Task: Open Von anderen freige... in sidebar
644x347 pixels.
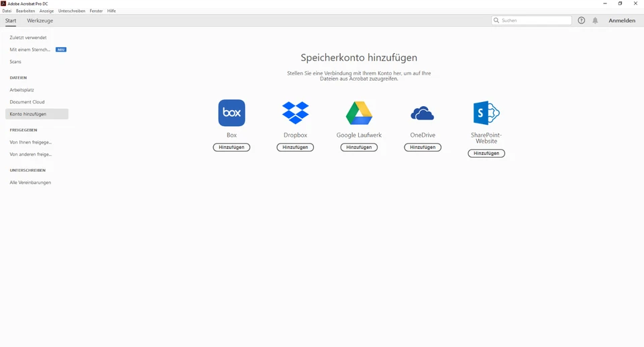Action: [31, 154]
